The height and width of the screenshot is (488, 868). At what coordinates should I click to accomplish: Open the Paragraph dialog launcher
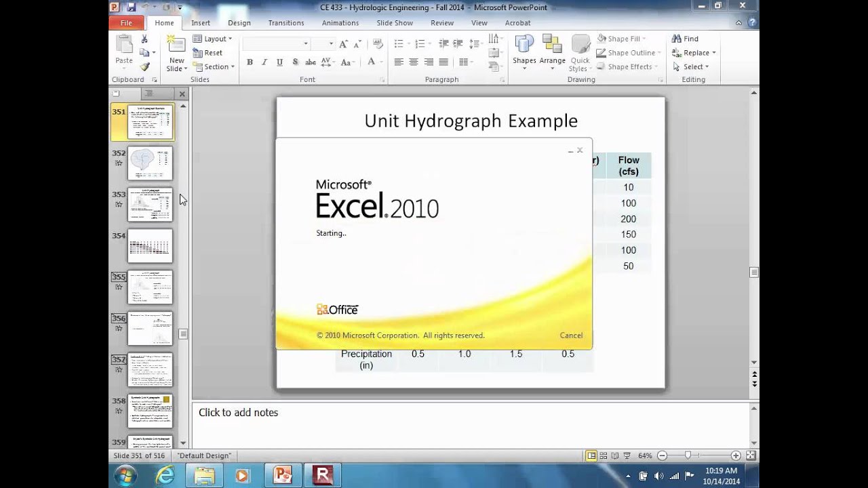coord(501,80)
